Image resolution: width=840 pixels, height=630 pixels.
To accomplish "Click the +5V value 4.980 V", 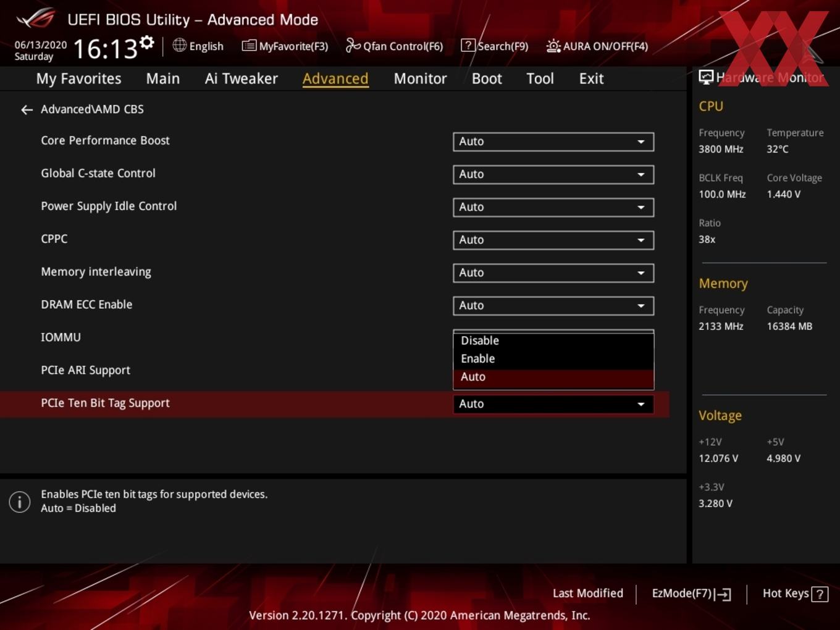I will click(x=784, y=458).
